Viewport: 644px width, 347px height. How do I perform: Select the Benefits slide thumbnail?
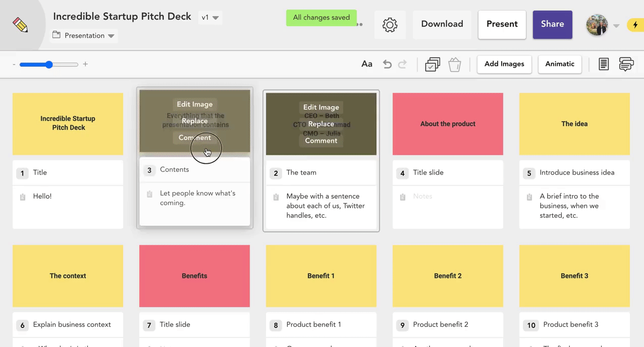[x=194, y=276]
